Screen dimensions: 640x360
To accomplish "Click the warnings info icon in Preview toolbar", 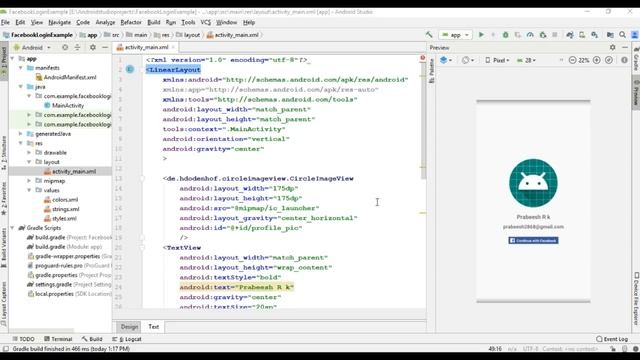I will pos(624,60).
